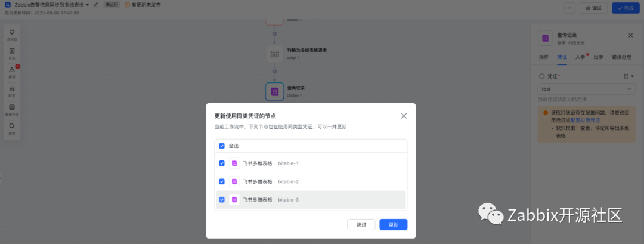
Task: Click the blue app logo at top left
Action: pos(8,5)
